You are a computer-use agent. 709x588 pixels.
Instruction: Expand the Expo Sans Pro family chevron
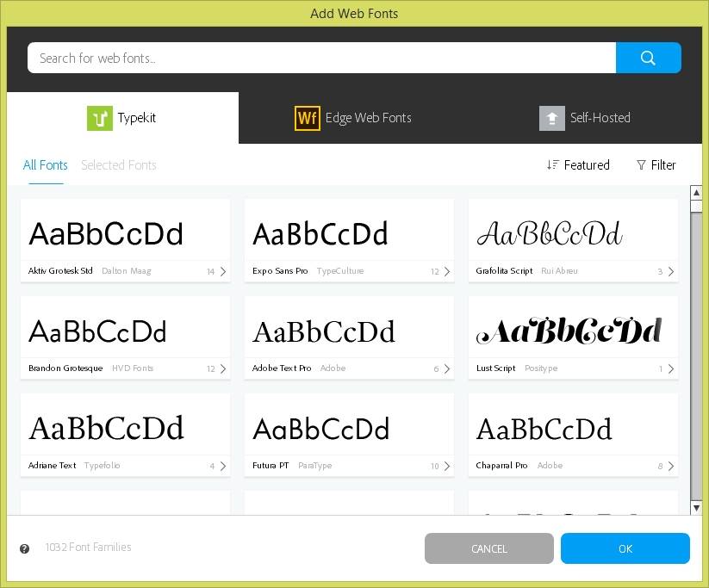(447, 271)
